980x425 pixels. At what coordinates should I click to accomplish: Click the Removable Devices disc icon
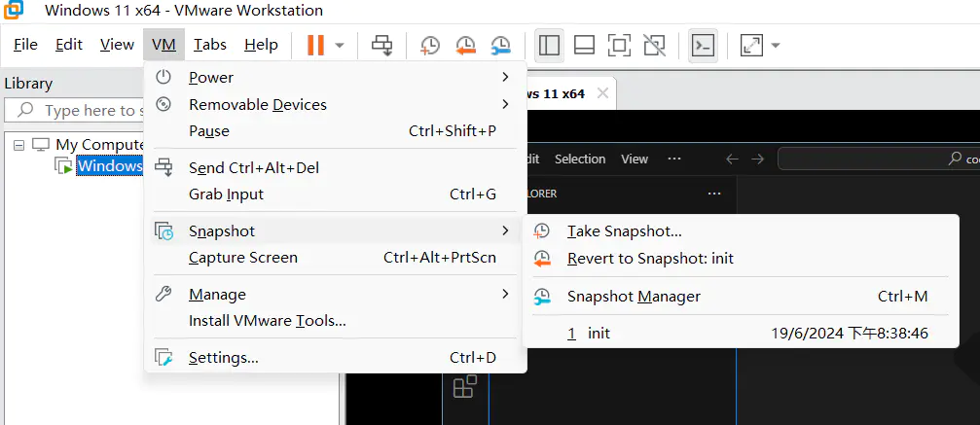(x=163, y=104)
